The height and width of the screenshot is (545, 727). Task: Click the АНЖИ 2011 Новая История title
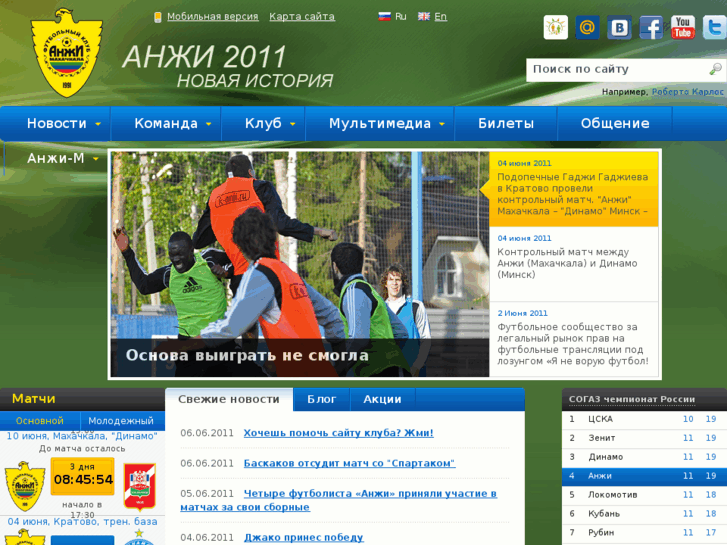tap(228, 66)
